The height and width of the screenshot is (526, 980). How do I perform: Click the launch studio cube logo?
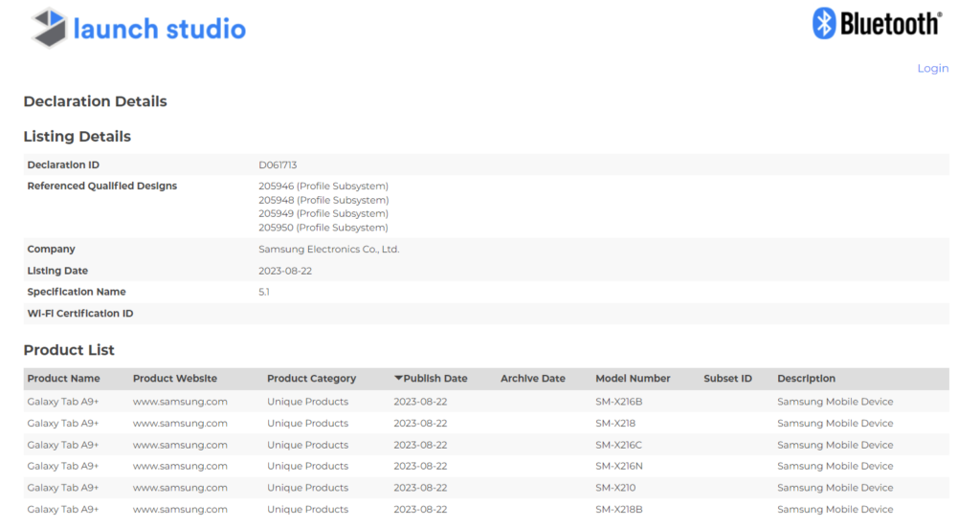(49, 28)
